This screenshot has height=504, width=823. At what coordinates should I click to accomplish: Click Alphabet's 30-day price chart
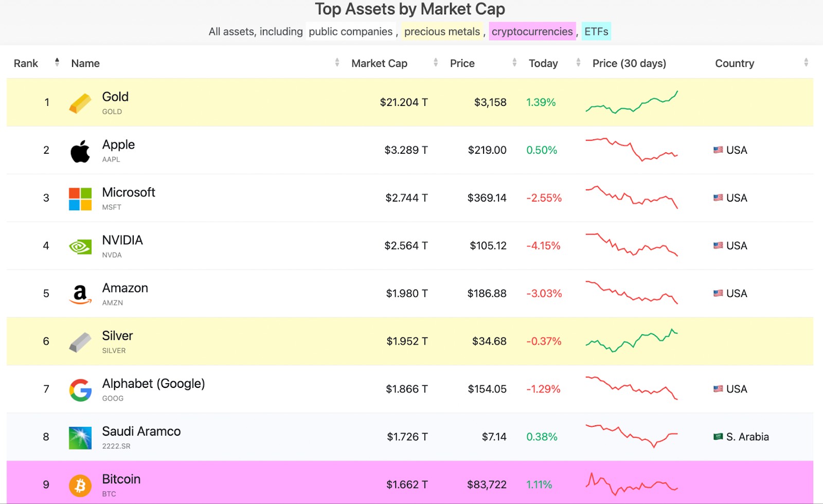(632, 388)
